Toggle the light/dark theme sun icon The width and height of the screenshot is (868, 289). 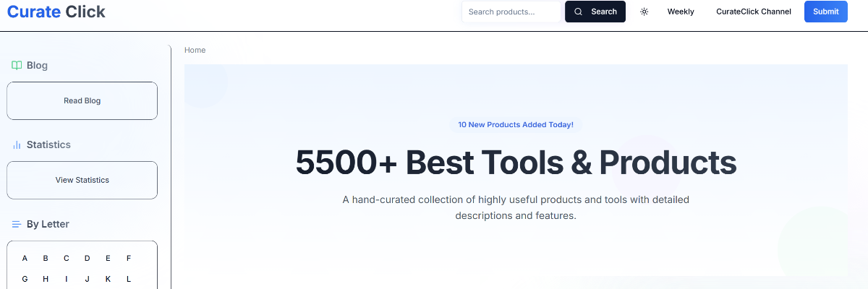coord(644,12)
